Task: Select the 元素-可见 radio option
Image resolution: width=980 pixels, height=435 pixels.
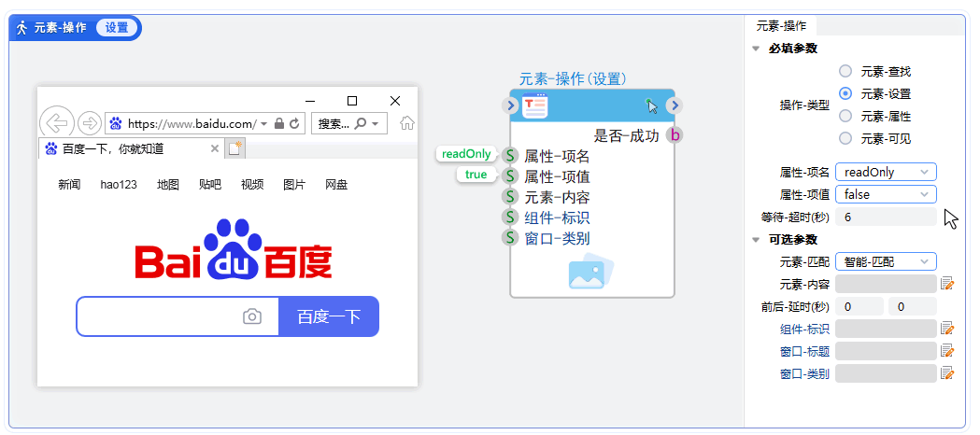Action: click(845, 138)
